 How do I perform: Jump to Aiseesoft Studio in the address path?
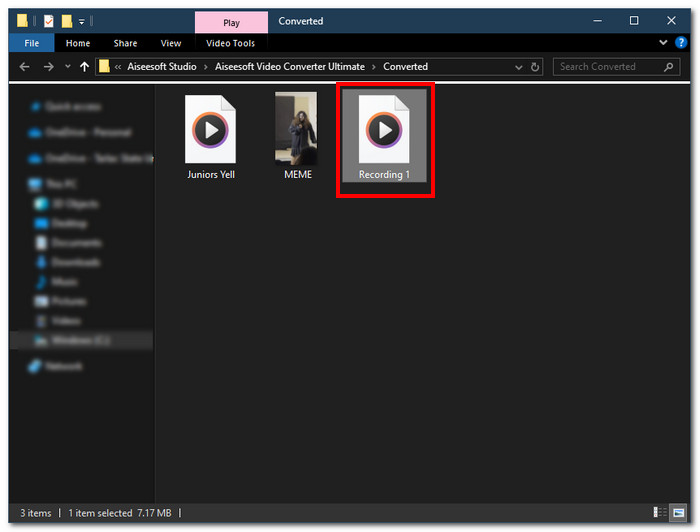tap(162, 66)
